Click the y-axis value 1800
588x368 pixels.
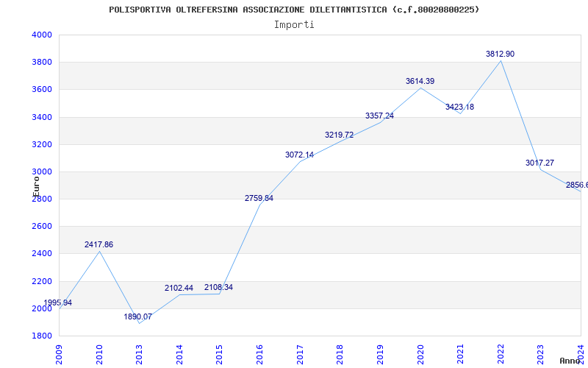tap(42, 336)
